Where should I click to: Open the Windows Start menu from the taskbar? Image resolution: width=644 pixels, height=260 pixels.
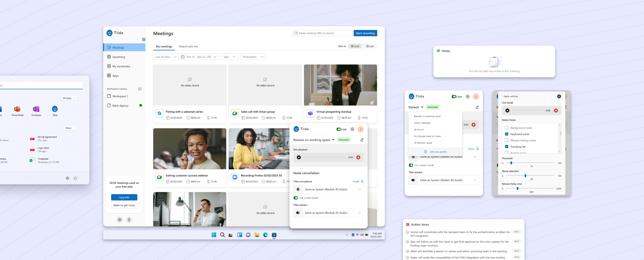coord(214,235)
